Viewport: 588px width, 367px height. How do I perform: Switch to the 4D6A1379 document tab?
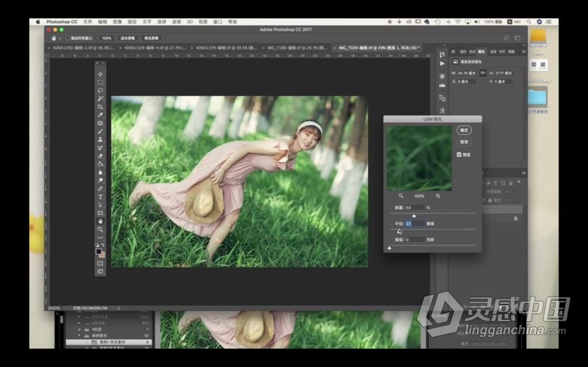click(x=226, y=48)
